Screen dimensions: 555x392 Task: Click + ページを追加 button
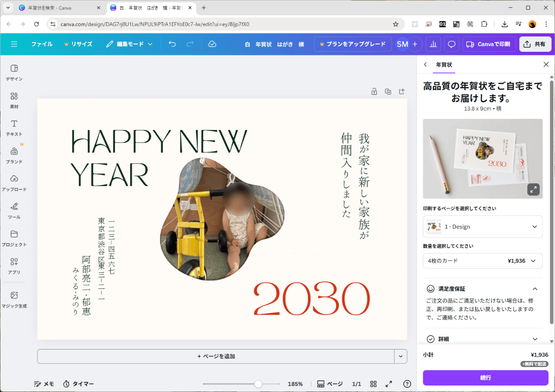pos(216,356)
